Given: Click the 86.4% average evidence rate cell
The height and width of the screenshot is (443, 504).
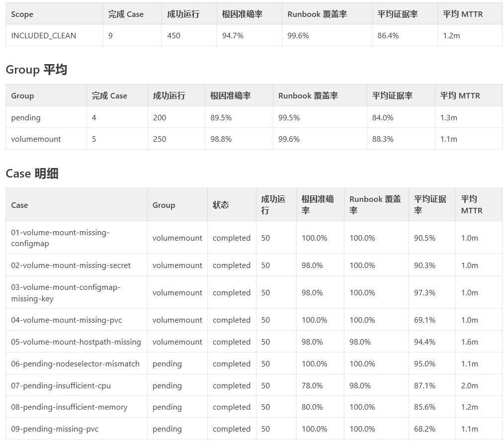Looking at the screenshot, I should tap(388, 36).
